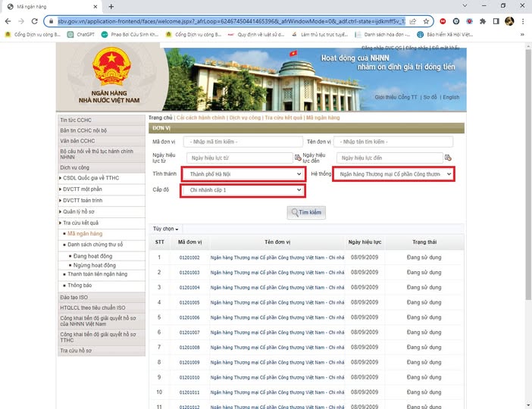Open 'Phao Bơi Cứu Sinh' bookmark

coord(130,35)
